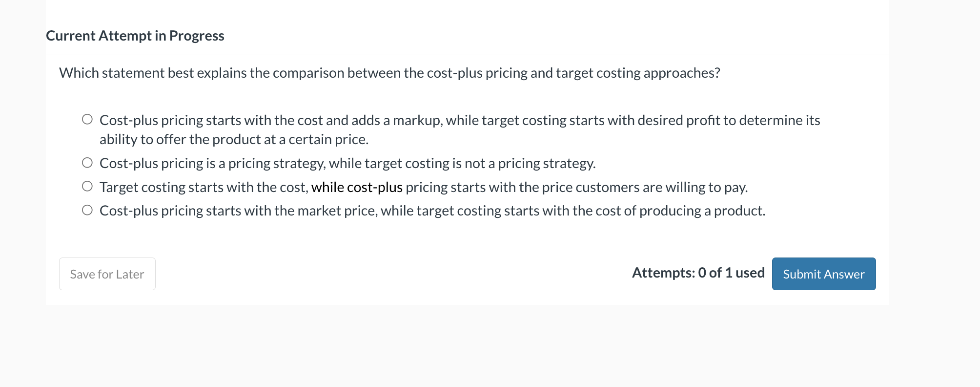The image size is (980, 387).
Task: Select the fourth answer radio button
Action: pos(87,209)
